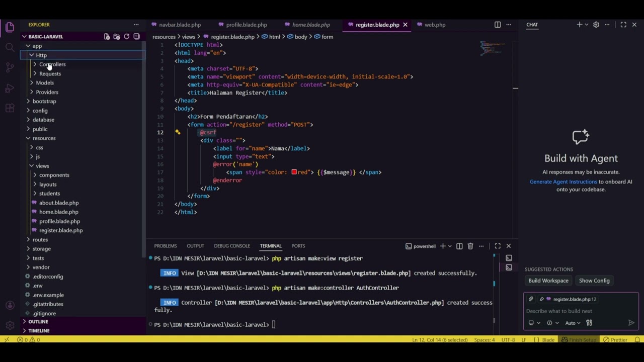Open editor more actions menu

(x=509, y=25)
